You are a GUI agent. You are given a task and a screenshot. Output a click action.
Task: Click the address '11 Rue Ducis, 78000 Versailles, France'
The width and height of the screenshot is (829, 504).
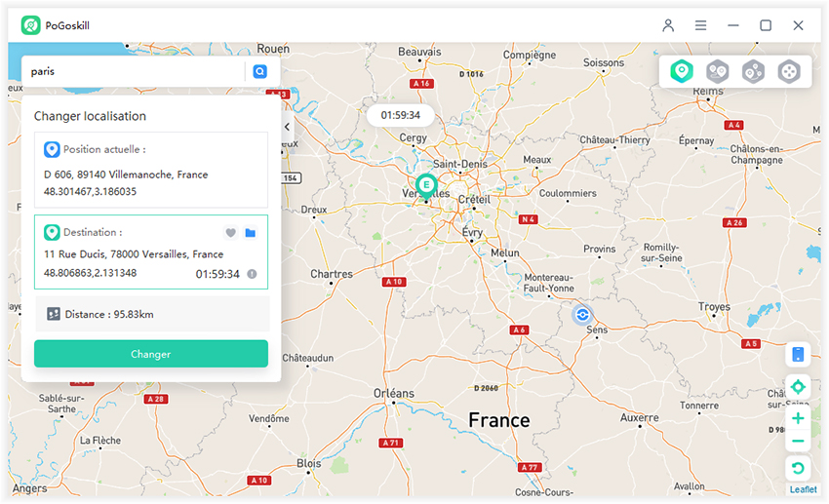point(134,254)
